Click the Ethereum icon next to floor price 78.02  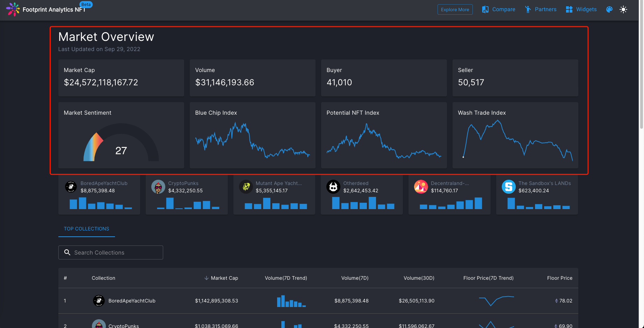pyautogui.click(x=556, y=301)
